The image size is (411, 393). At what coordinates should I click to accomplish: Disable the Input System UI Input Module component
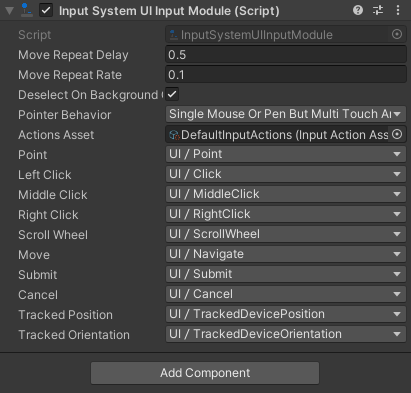[x=46, y=10]
